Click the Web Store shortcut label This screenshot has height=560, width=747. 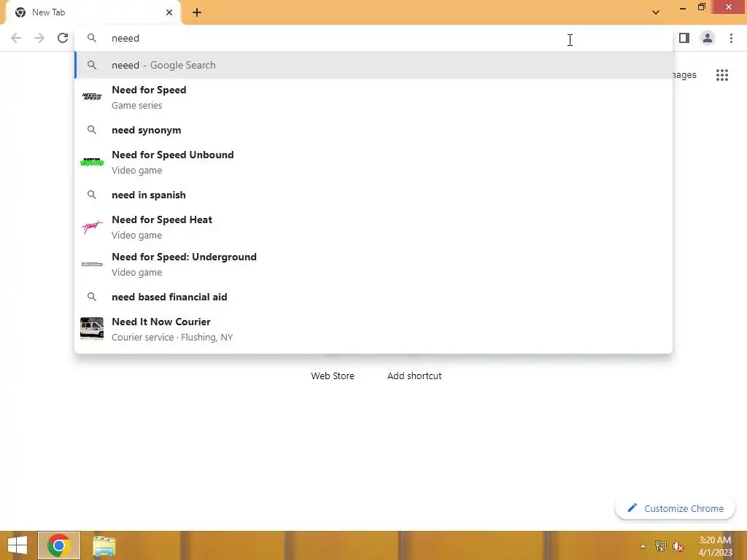[x=333, y=376]
